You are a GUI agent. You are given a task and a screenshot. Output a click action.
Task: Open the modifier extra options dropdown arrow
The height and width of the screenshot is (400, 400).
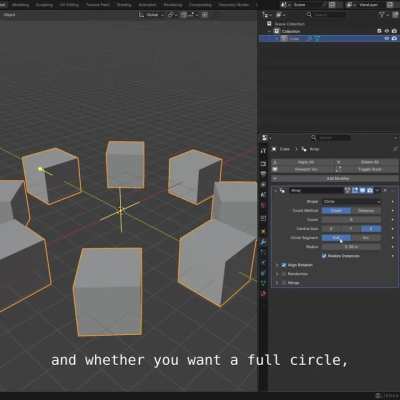[377, 190]
